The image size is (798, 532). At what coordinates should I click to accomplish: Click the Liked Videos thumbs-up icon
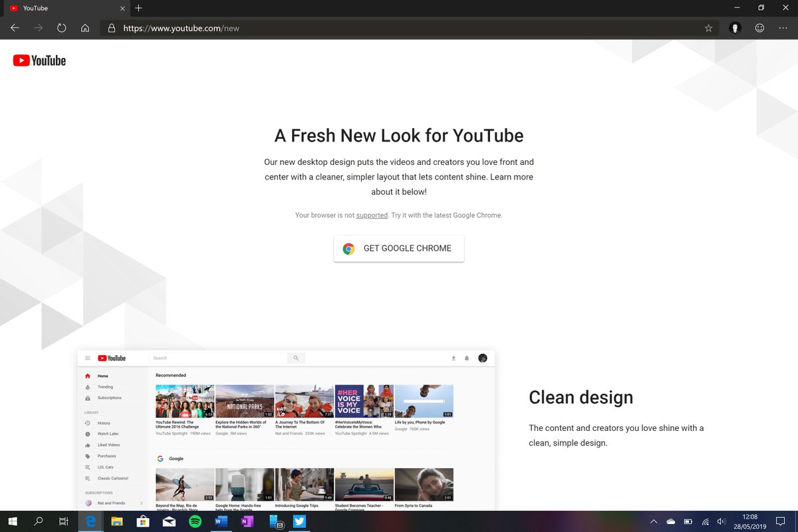(x=89, y=445)
